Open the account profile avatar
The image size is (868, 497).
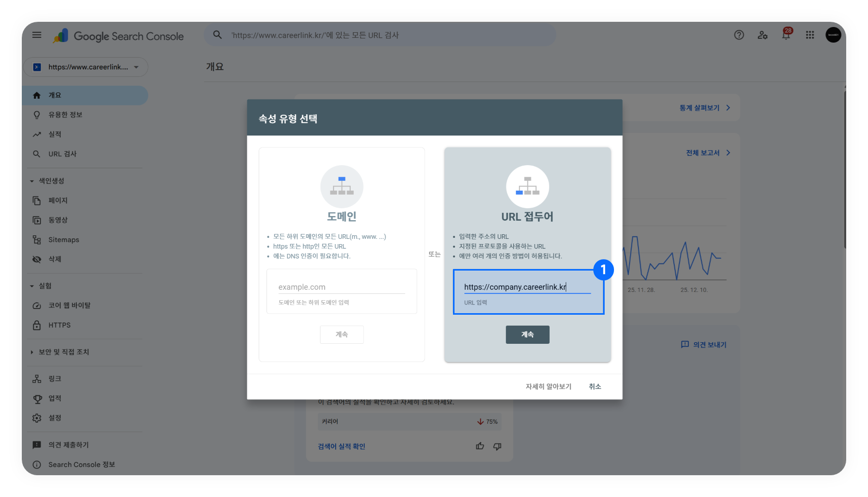click(x=833, y=35)
